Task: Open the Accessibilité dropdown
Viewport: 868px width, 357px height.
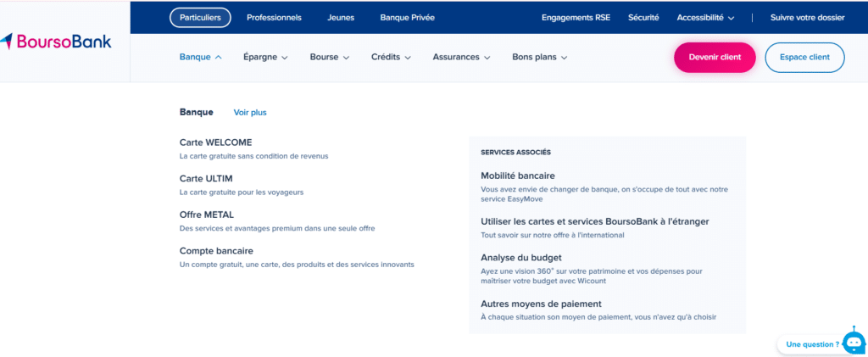Action: pyautogui.click(x=705, y=17)
